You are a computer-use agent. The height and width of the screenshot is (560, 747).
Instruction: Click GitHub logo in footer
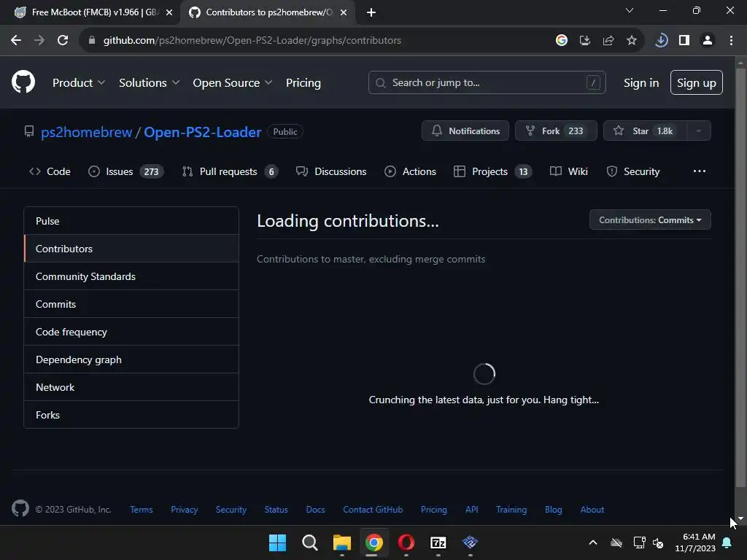point(20,508)
